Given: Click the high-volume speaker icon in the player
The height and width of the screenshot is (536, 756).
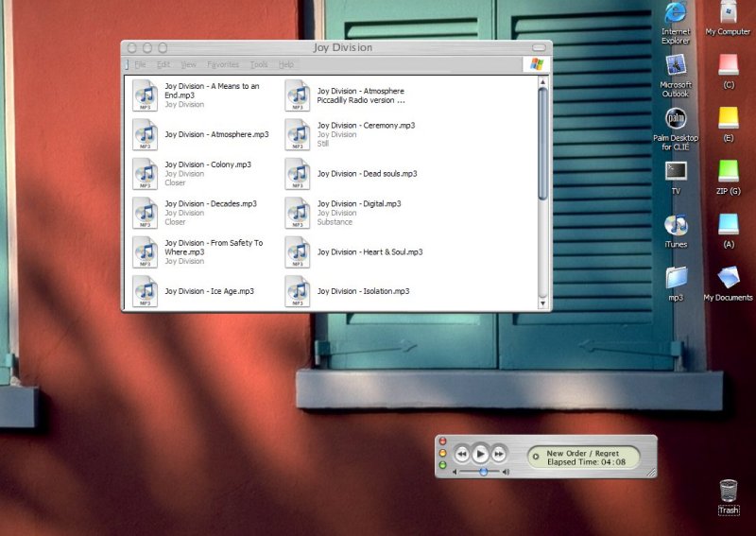Looking at the screenshot, I should pyautogui.click(x=506, y=472).
